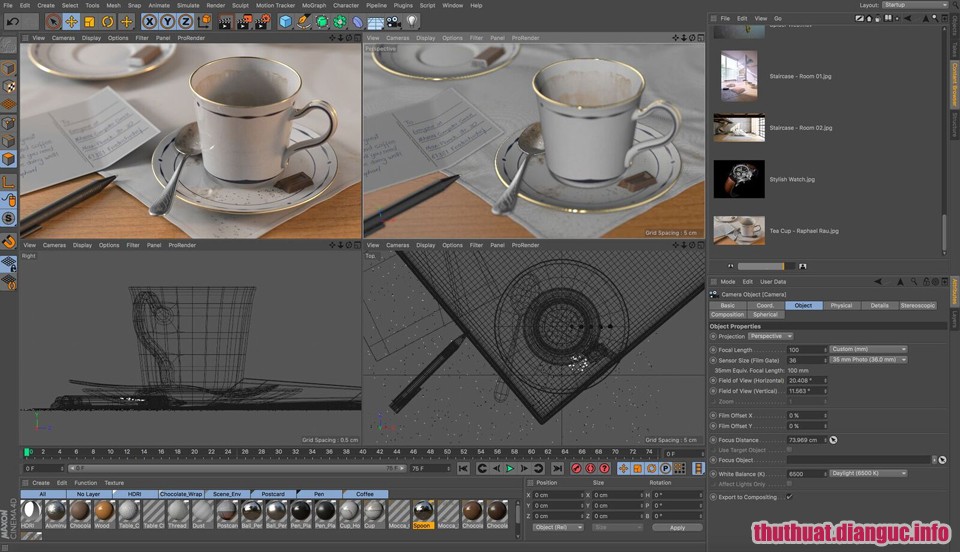Toggle Autokeying red button

(590, 468)
